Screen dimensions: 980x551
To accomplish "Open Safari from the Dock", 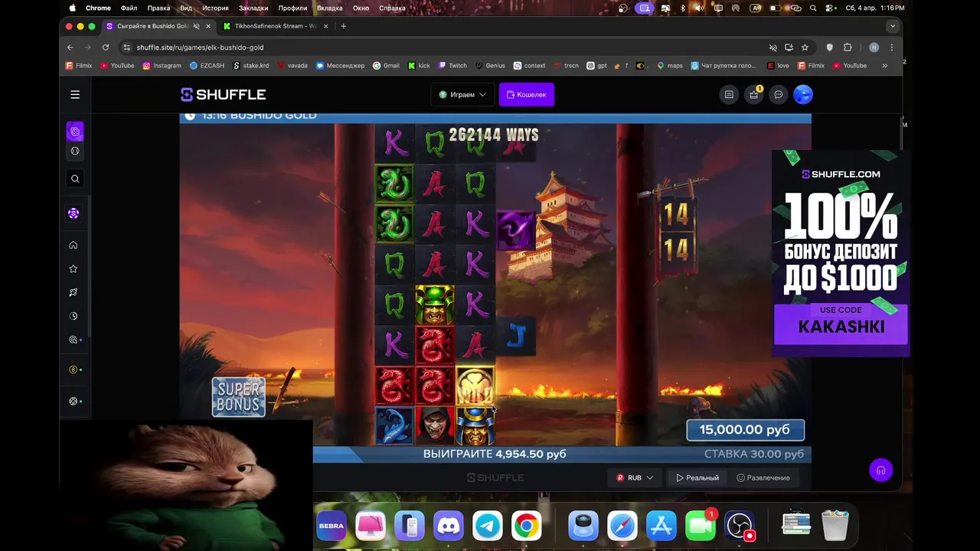I will tap(622, 526).
